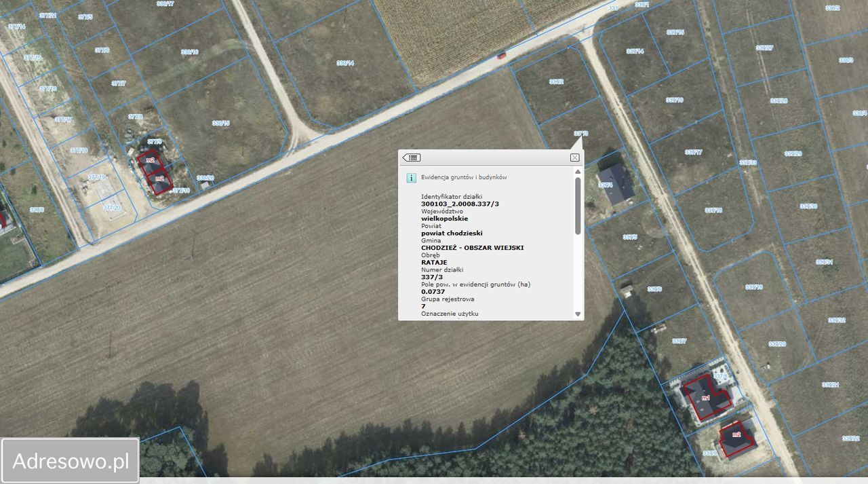Select the 'Ewidencja gruntów i budynków' heading
Image resolution: width=868 pixels, height=484 pixels.
(464, 177)
